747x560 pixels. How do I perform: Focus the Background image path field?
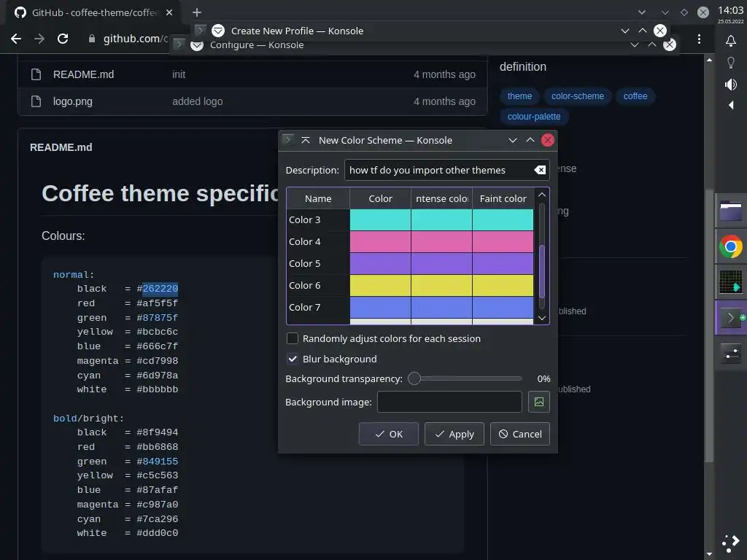(449, 402)
